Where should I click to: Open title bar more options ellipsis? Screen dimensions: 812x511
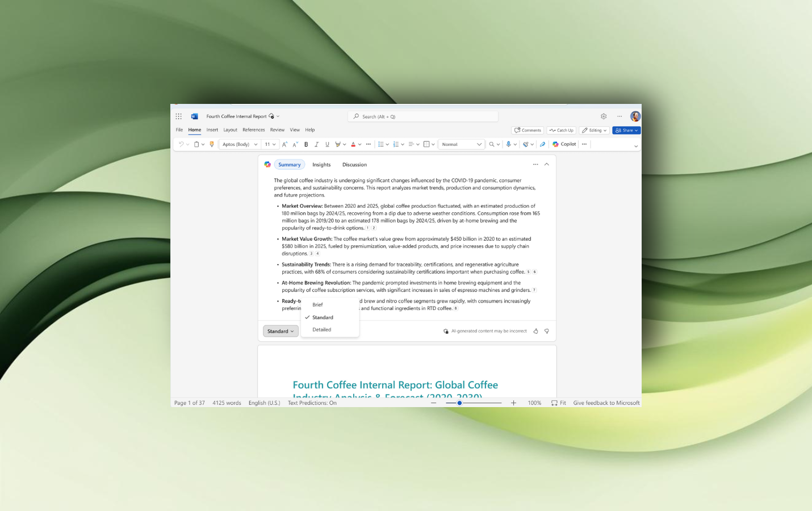(x=620, y=116)
